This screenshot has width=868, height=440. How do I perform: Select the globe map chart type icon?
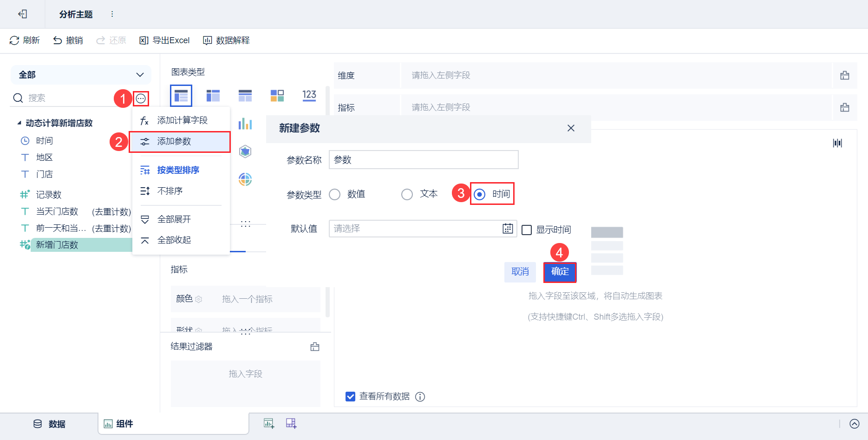[x=245, y=179]
